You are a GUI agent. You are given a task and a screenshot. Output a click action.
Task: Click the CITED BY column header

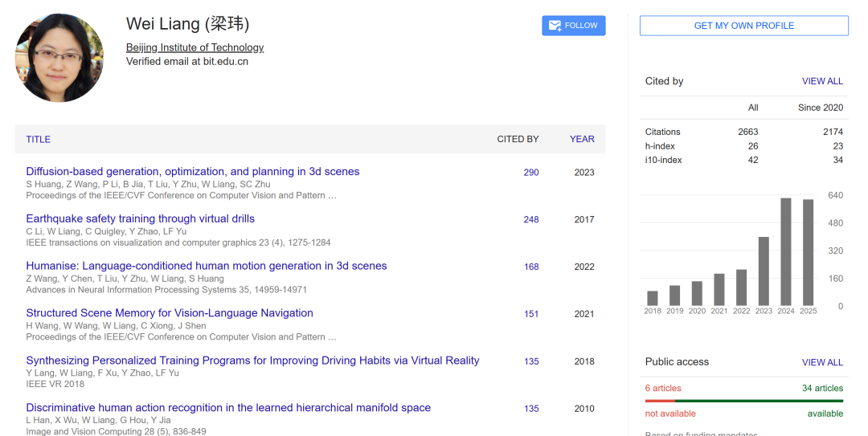pyautogui.click(x=518, y=139)
